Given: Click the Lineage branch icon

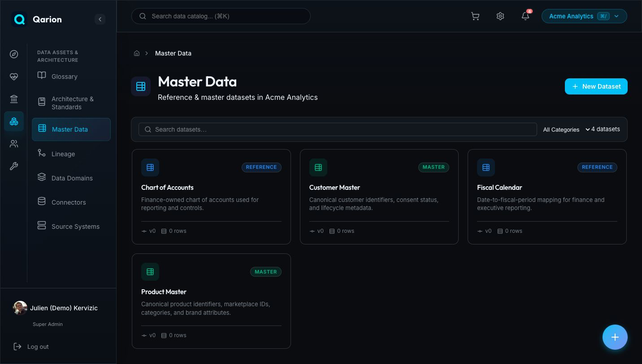Looking at the screenshot, I should pyautogui.click(x=42, y=153).
